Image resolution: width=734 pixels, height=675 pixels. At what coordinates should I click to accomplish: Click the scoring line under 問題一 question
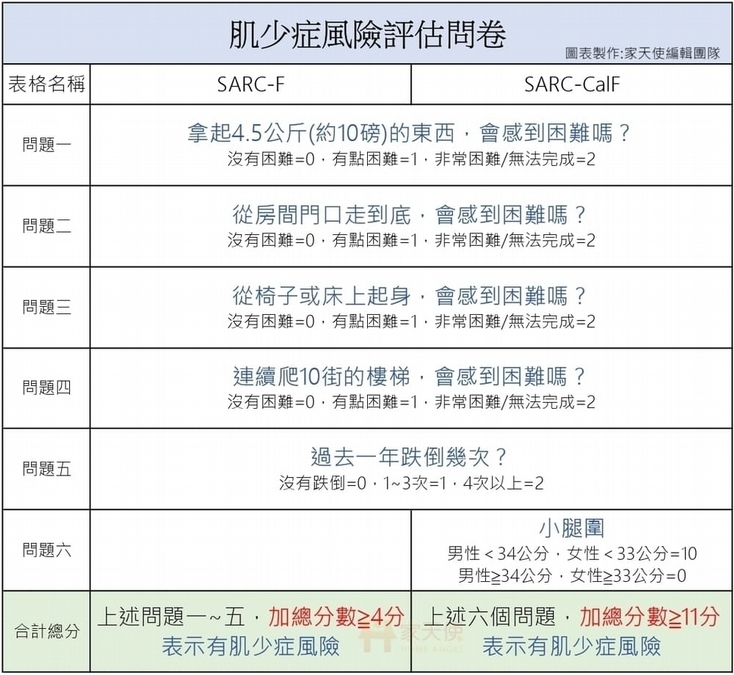(x=411, y=160)
